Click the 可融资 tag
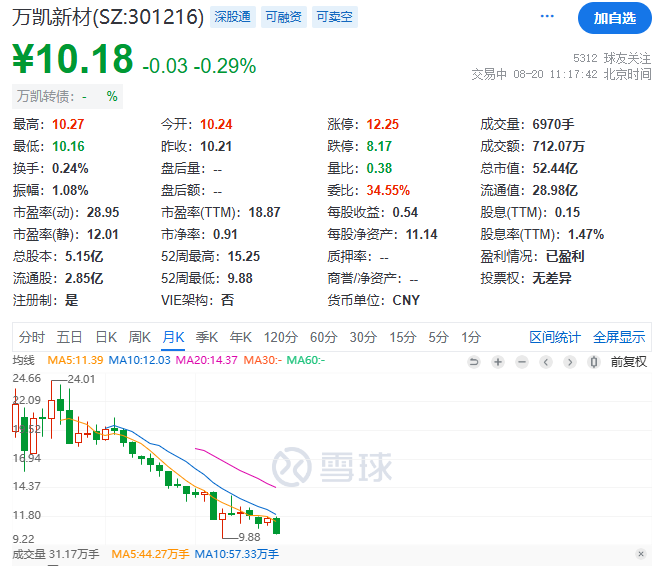This screenshot has width=668, height=566. (x=284, y=17)
